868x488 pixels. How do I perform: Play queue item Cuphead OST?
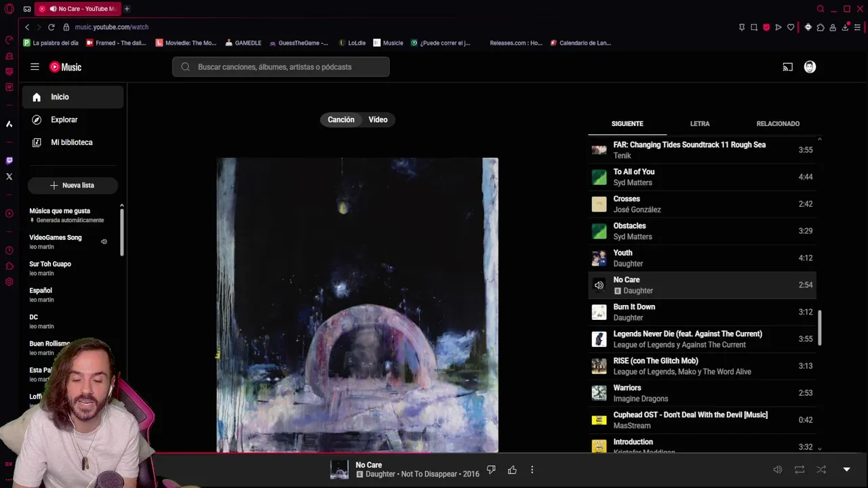click(x=702, y=420)
